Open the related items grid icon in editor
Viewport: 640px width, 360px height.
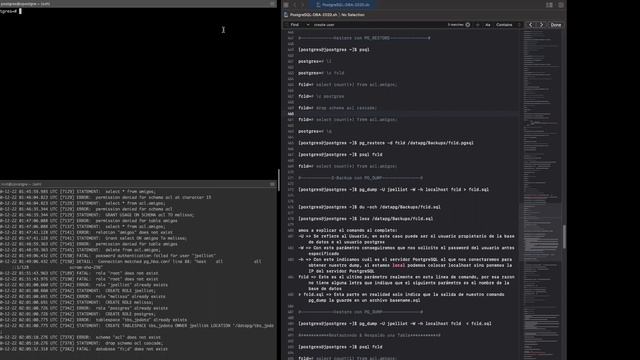coord(286,5)
